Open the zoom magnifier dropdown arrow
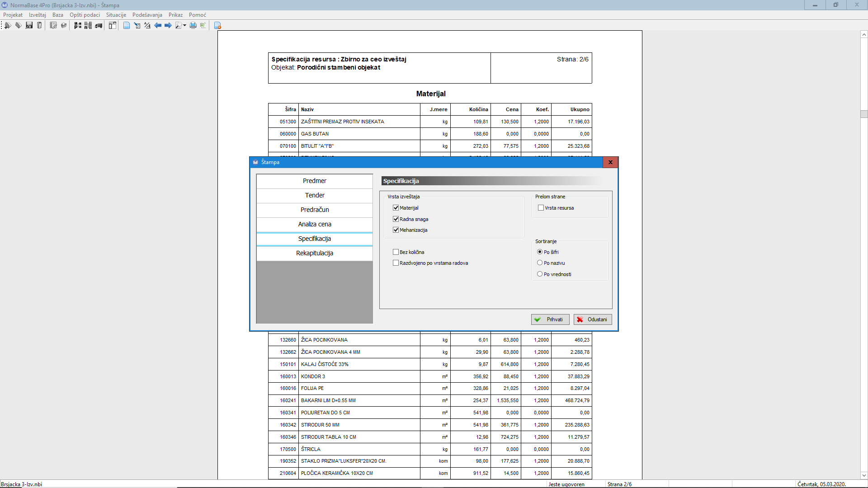 coord(184,26)
